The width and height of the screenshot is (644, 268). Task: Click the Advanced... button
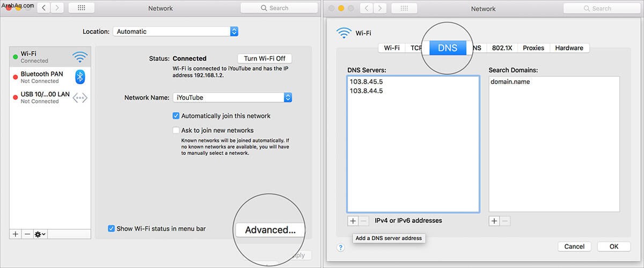click(270, 230)
